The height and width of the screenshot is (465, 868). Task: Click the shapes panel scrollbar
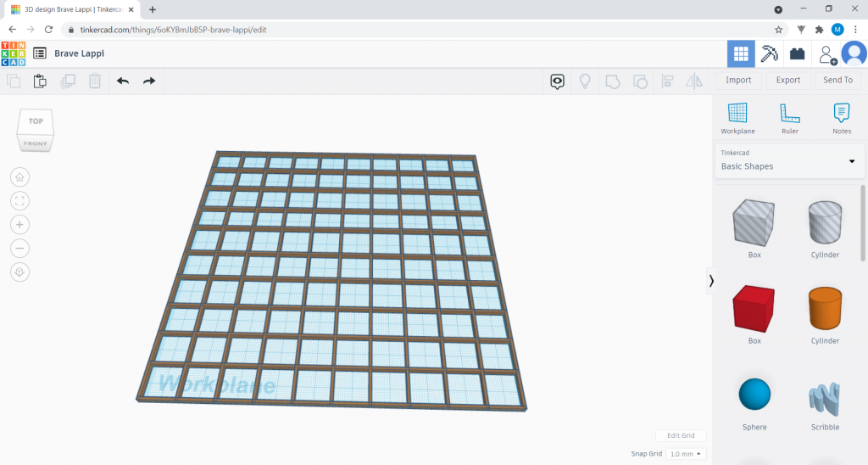point(863,223)
